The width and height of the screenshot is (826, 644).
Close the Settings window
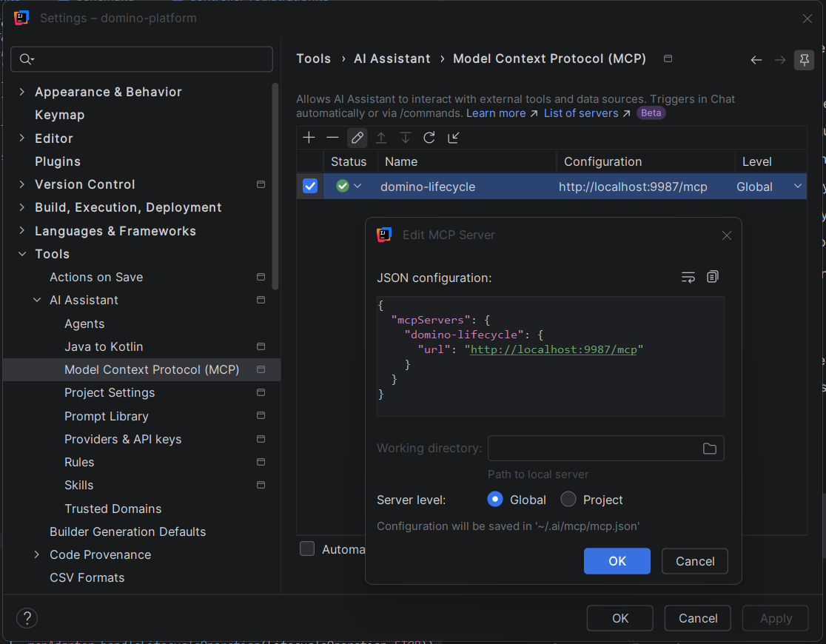[x=807, y=19]
